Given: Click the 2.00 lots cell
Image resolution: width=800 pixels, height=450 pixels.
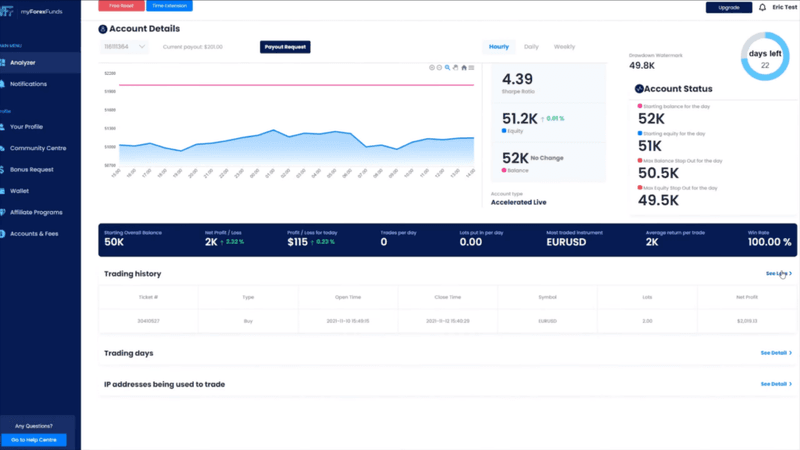Looking at the screenshot, I should [x=647, y=321].
